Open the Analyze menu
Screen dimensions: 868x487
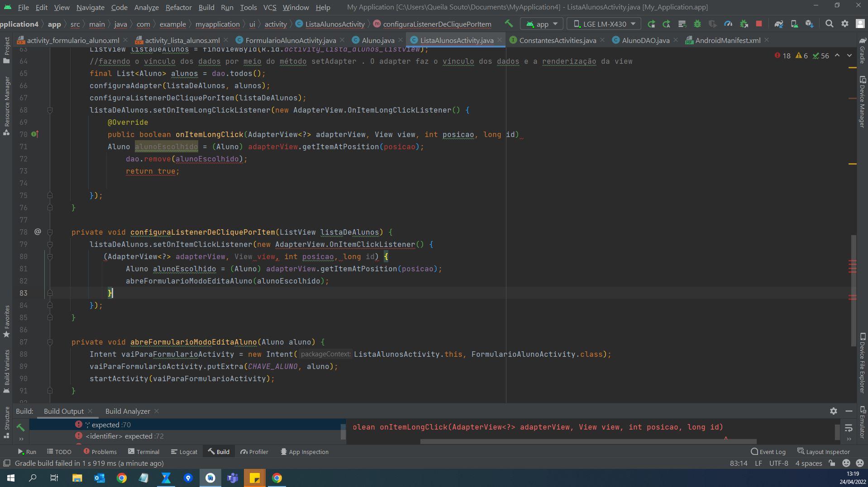(x=146, y=7)
